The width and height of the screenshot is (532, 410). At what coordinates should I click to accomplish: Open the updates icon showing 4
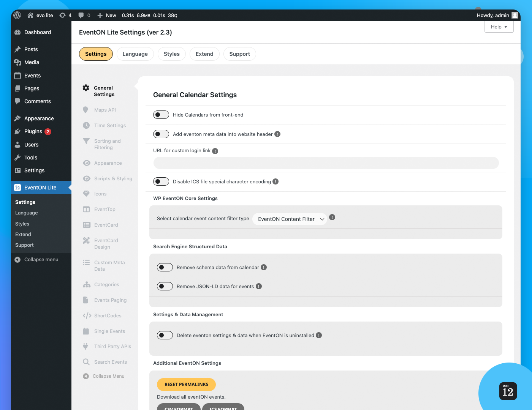tap(63, 15)
